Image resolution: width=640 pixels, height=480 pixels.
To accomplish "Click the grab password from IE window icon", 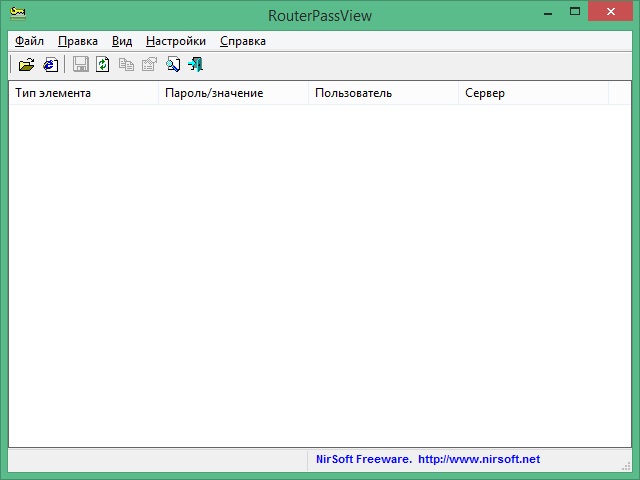I will (x=51, y=65).
